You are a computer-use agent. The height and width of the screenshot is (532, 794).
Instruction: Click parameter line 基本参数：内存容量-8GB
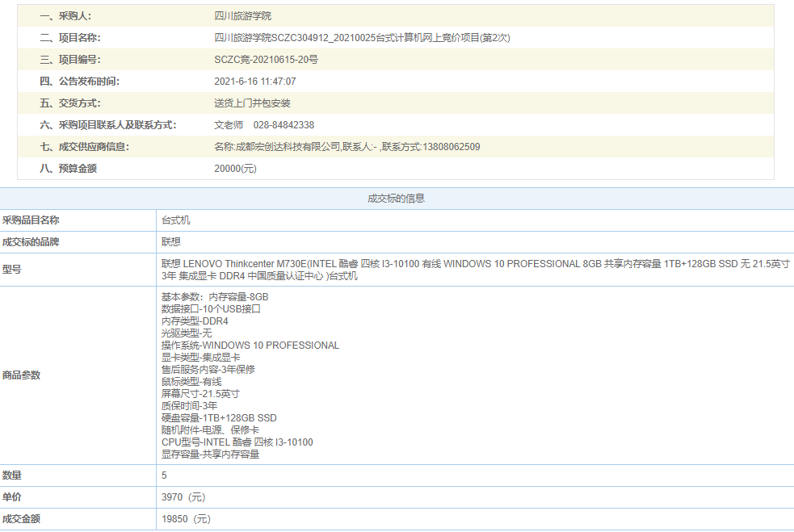coord(215,297)
